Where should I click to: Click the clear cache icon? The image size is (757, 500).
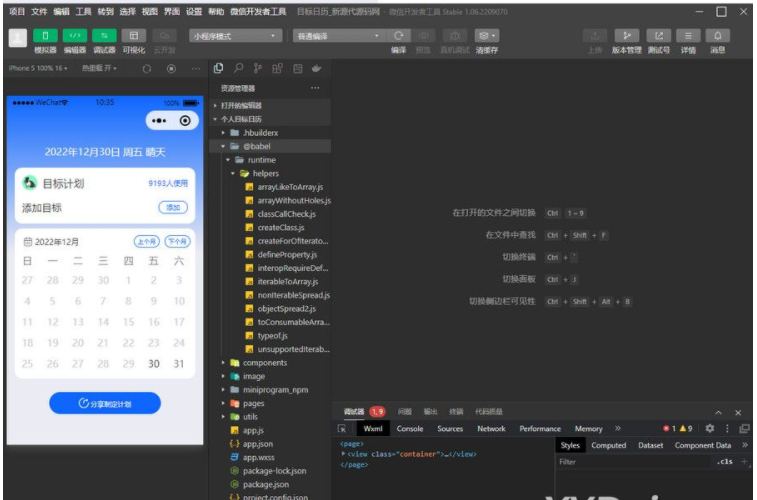tap(487, 36)
